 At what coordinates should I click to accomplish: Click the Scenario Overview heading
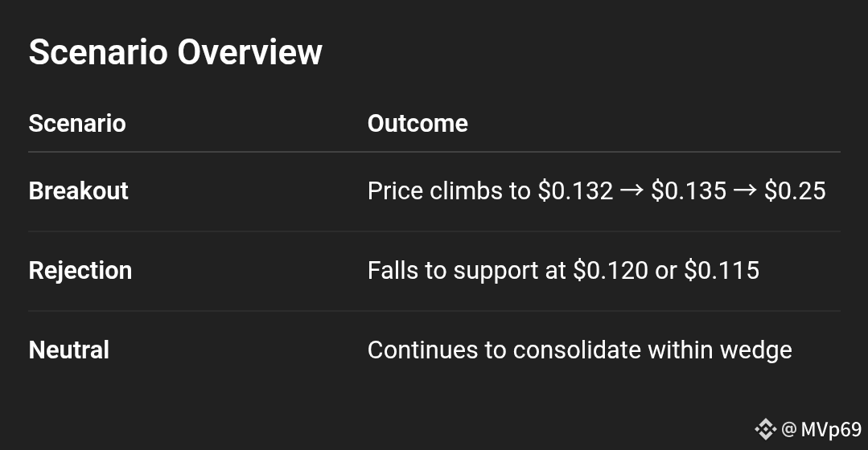click(x=175, y=52)
